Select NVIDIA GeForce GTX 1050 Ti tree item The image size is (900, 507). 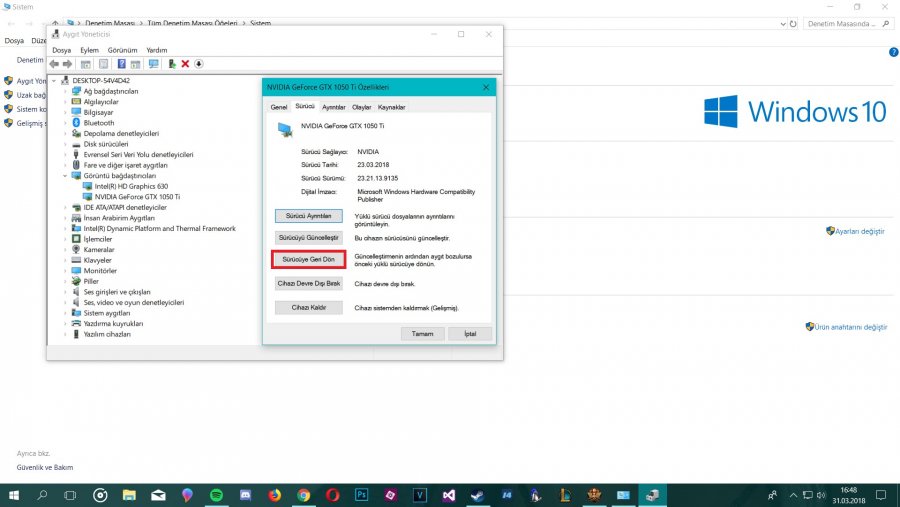point(137,197)
